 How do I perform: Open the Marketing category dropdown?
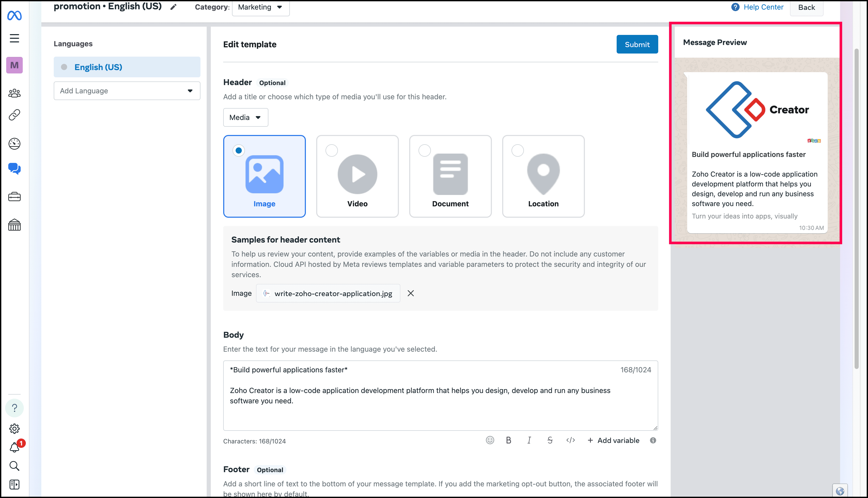(260, 7)
